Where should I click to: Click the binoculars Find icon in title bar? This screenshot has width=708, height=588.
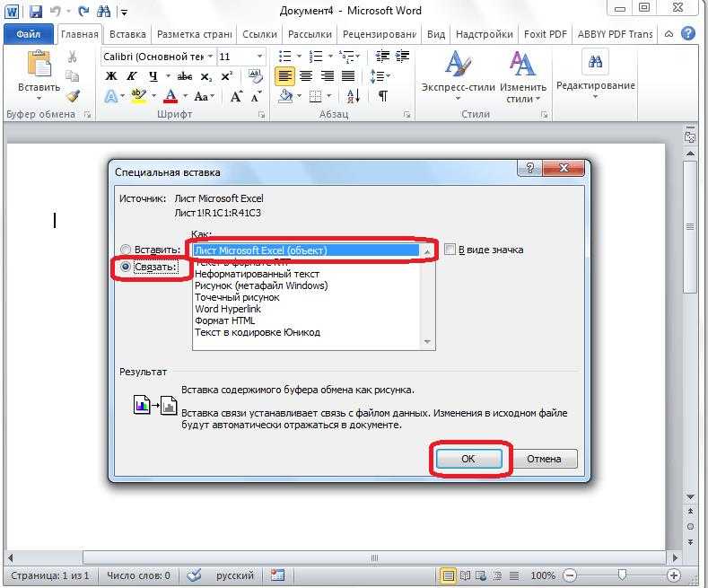point(104,12)
